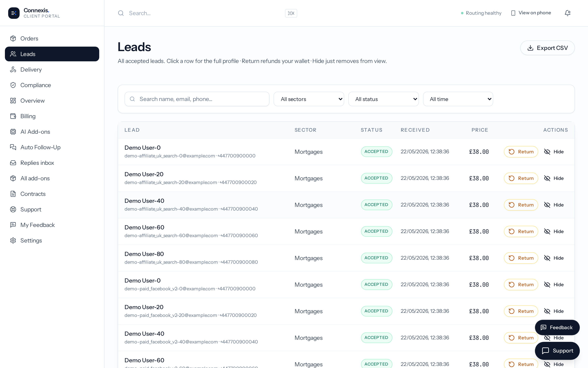The width and height of the screenshot is (588, 368).
Task: Click View on phone link
Action: point(531,13)
